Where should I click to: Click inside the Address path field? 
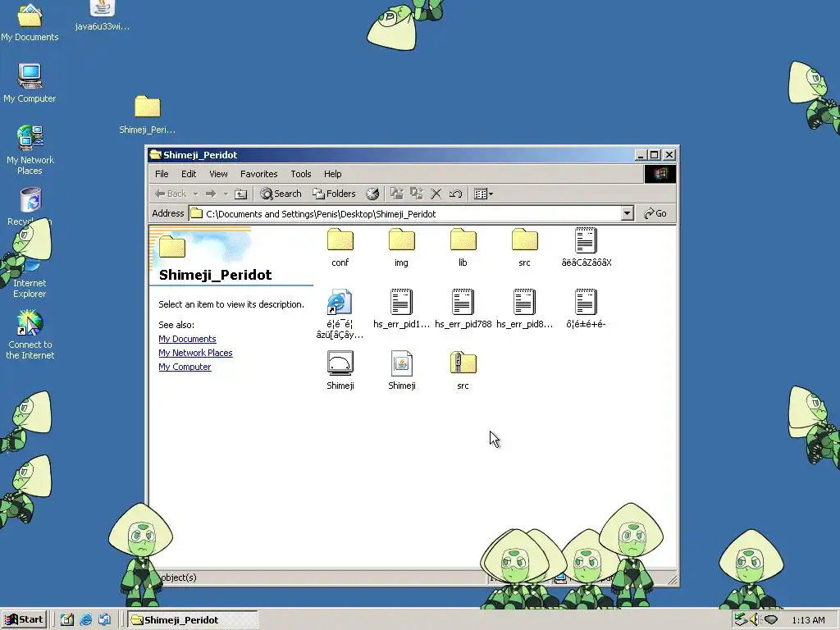[x=405, y=214]
